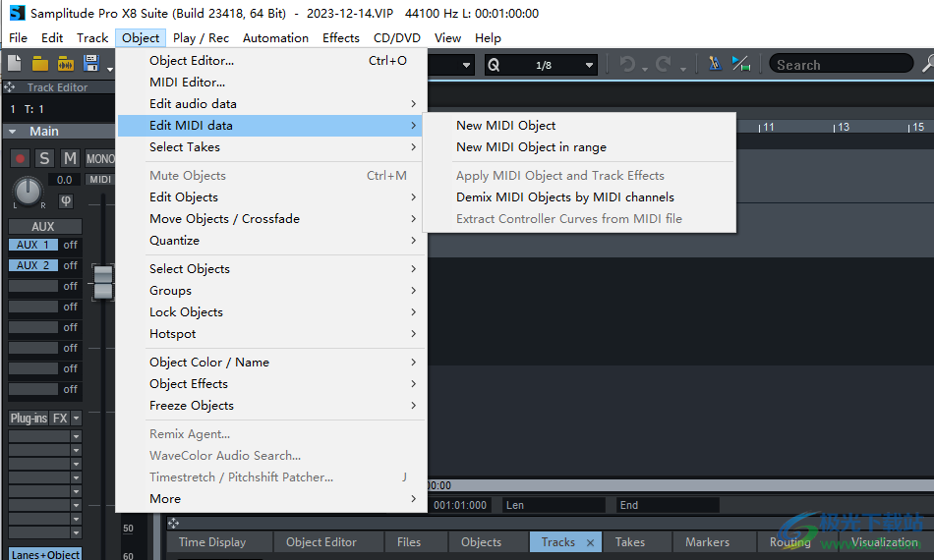Save project with the floppy disk icon
The image size is (934, 560).
coord(91,63)
